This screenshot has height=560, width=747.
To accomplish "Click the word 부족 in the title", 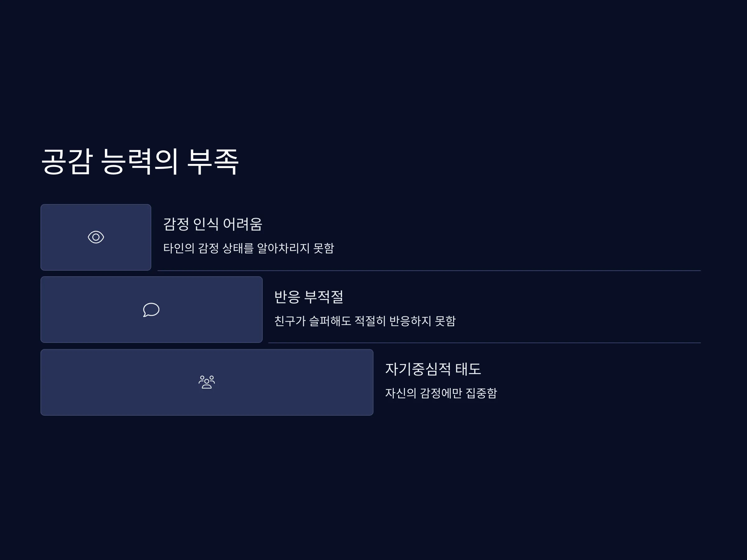I will 213,162.
